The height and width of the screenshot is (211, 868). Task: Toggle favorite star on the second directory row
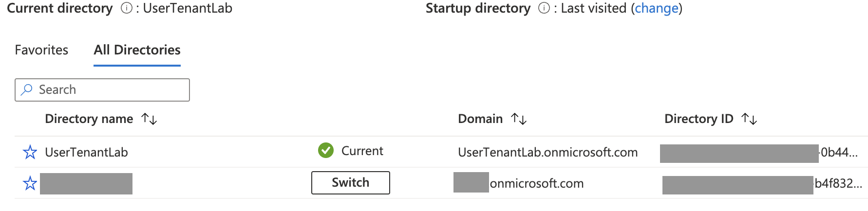(30, 183)
